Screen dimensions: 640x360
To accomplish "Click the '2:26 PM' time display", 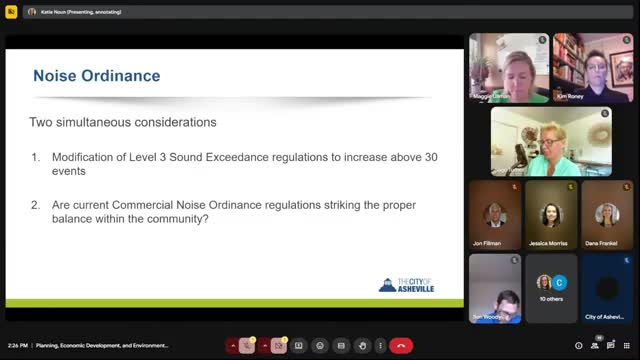I will (18, 346).
